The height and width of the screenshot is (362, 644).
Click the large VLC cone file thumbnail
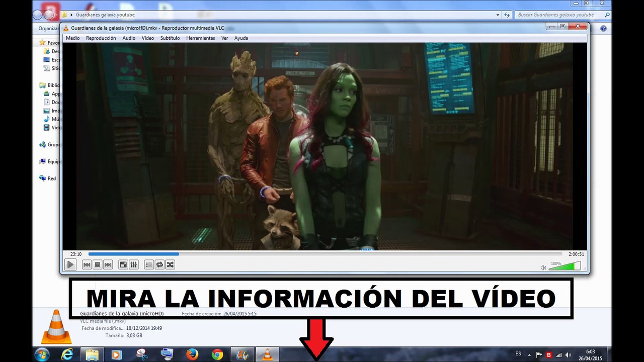[x=56, y=327]
